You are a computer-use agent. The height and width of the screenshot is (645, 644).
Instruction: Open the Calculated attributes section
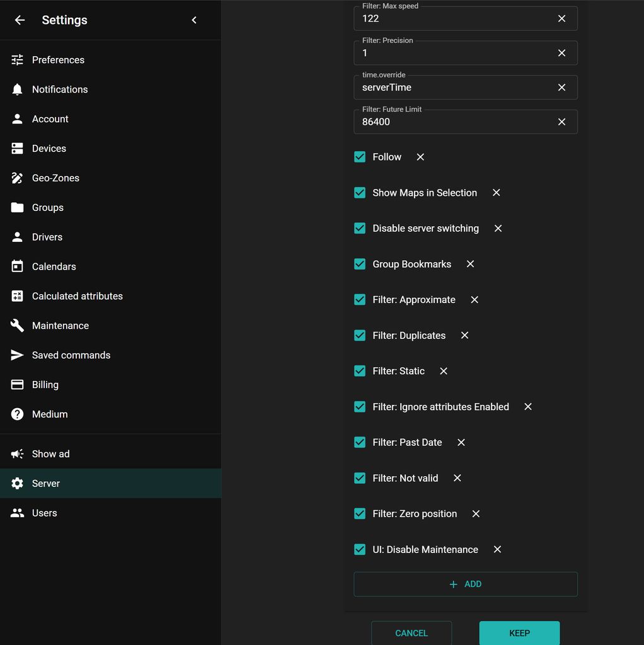pyautogui.click(x=110, y=296)
